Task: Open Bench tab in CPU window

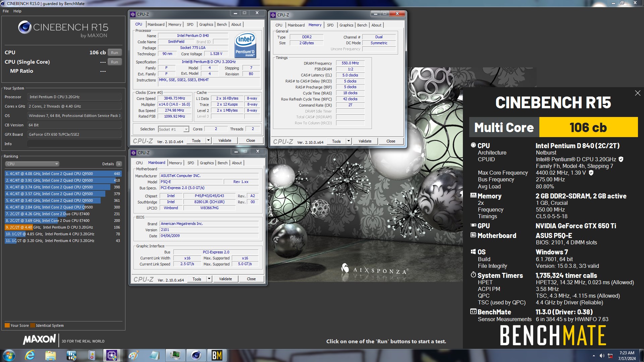Action: click(222, 24)
